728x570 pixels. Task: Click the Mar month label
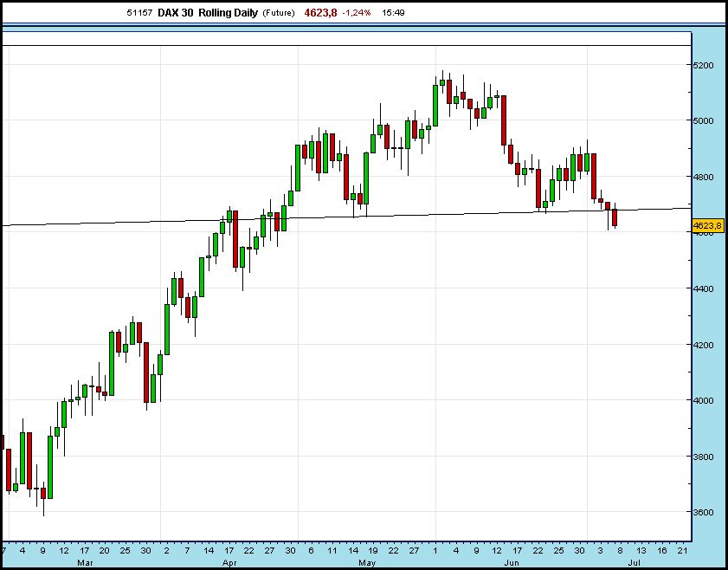(85, 562)
